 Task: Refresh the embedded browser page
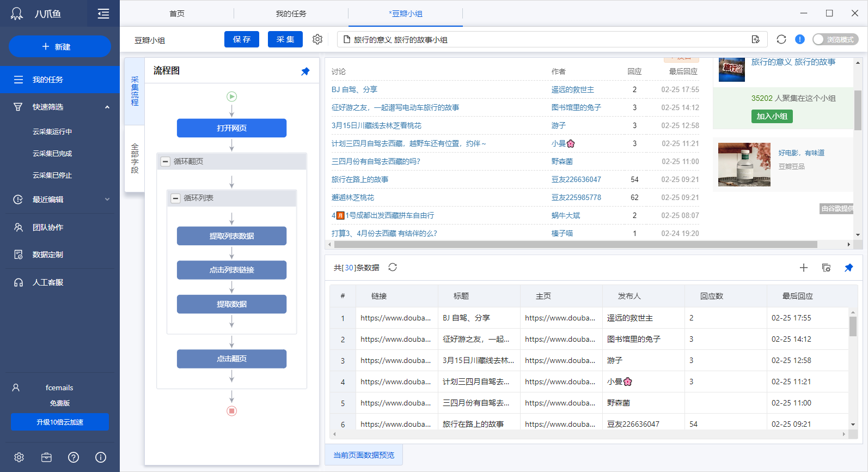(x=781, y=39)
